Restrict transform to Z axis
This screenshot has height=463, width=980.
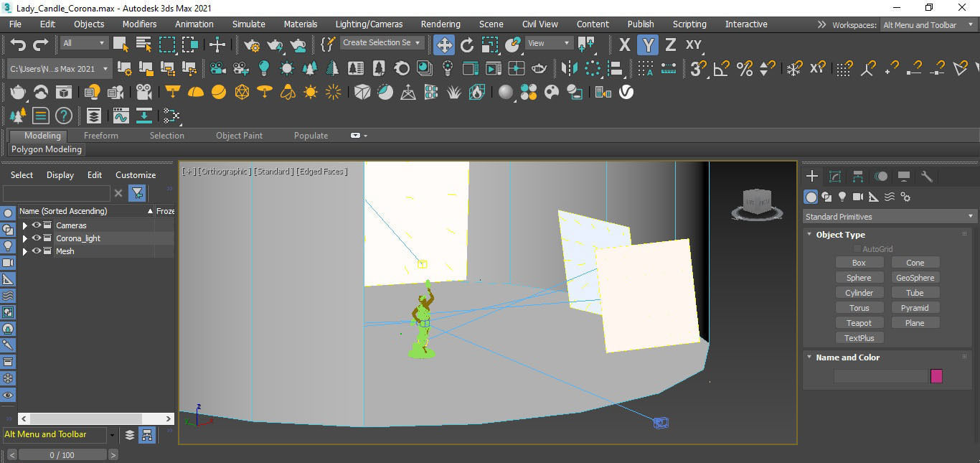(671, 45)
